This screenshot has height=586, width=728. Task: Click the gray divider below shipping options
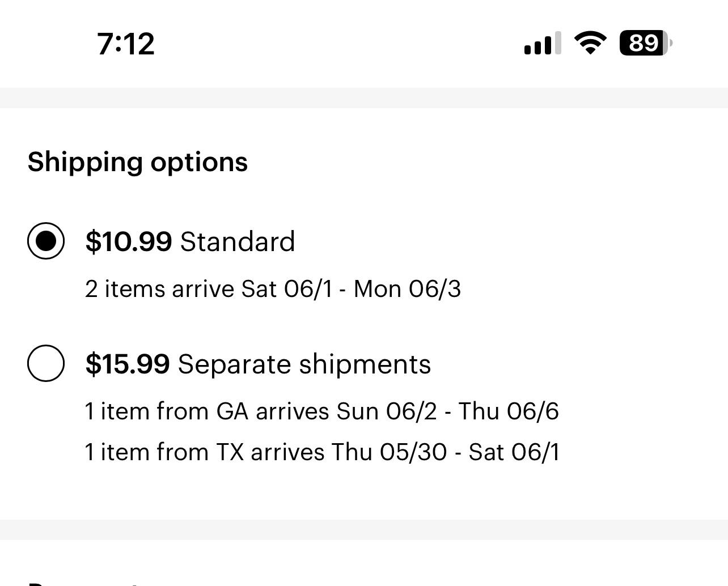pos(364,529)
